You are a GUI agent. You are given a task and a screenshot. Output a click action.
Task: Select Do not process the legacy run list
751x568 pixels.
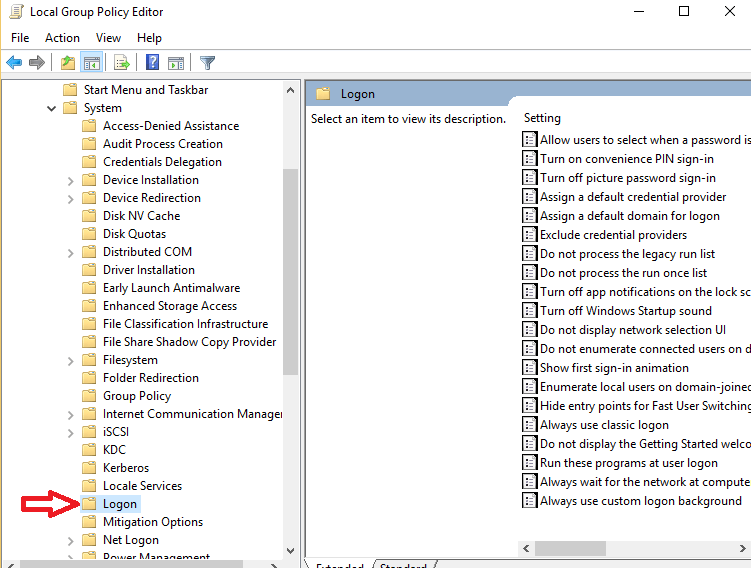(627, 254)
